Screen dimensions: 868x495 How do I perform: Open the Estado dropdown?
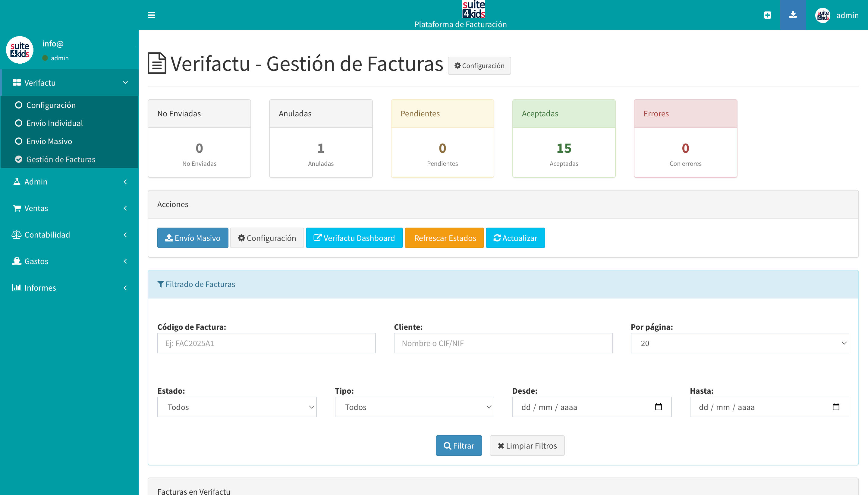(237, 407)
